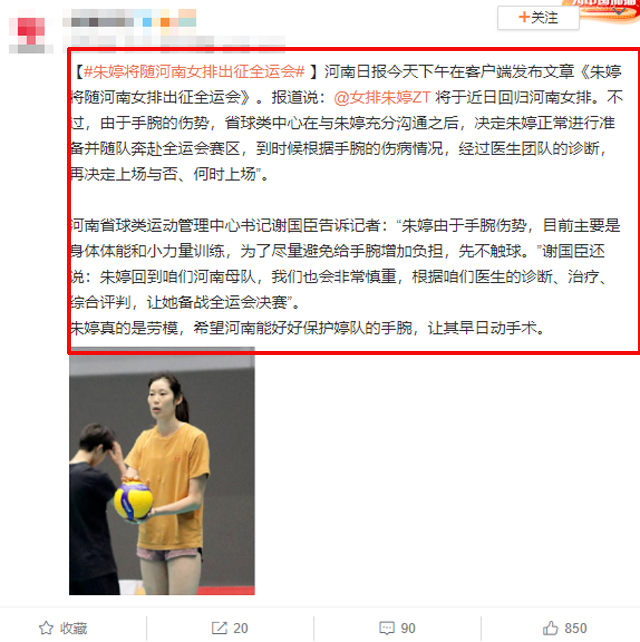Click the repost arrow icon
The height and width of the screenshot is (642, 640).
pyautogui.click(x=219, y=628)
